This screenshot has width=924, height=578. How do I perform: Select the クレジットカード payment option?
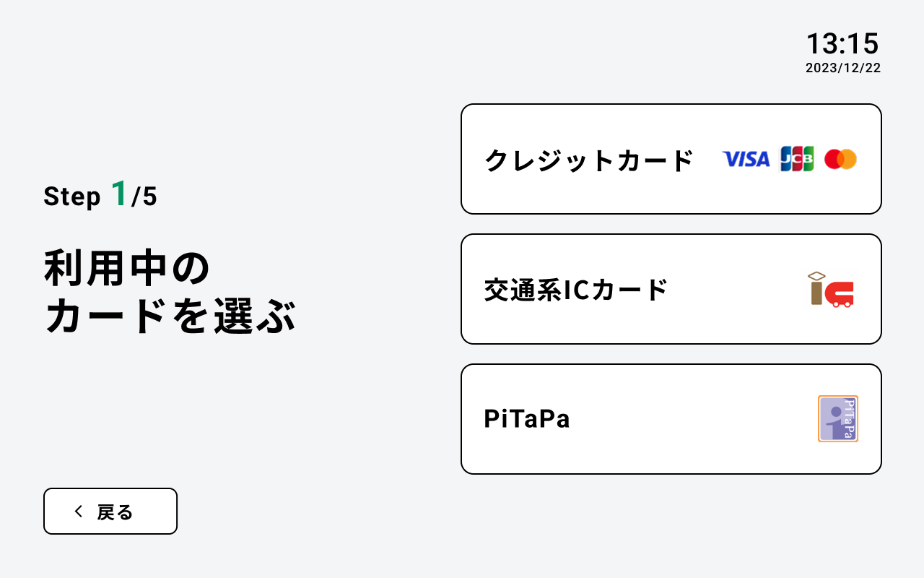point(671,159)
